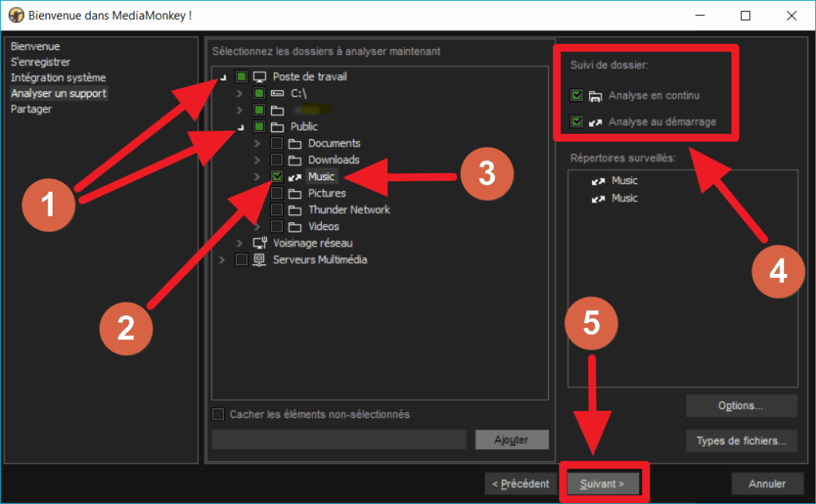
Task: Click the Poste de travail computer icon
Action: [x=259, y=77]
